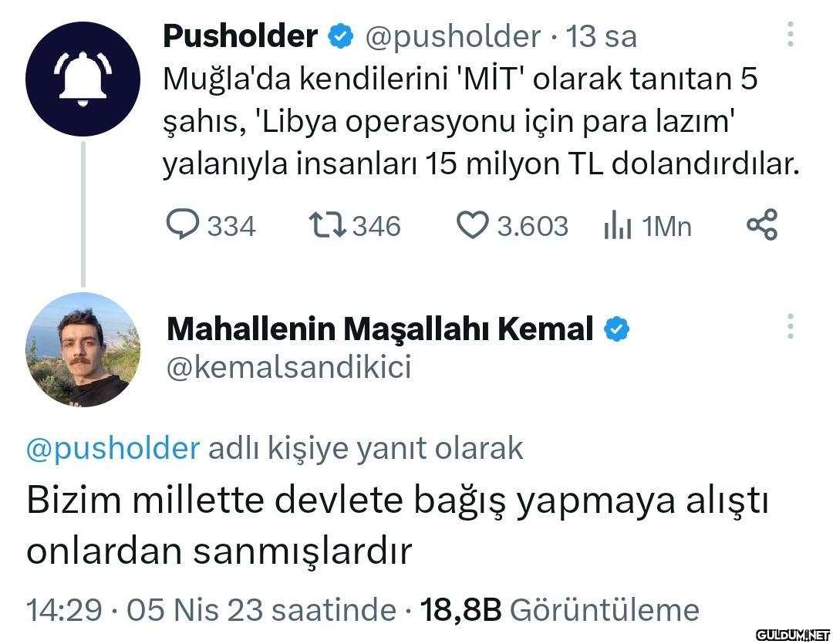Click the Pusholder tweet text about Muğla
Screen dimensions: 833x644
click(x=478, y=122)
